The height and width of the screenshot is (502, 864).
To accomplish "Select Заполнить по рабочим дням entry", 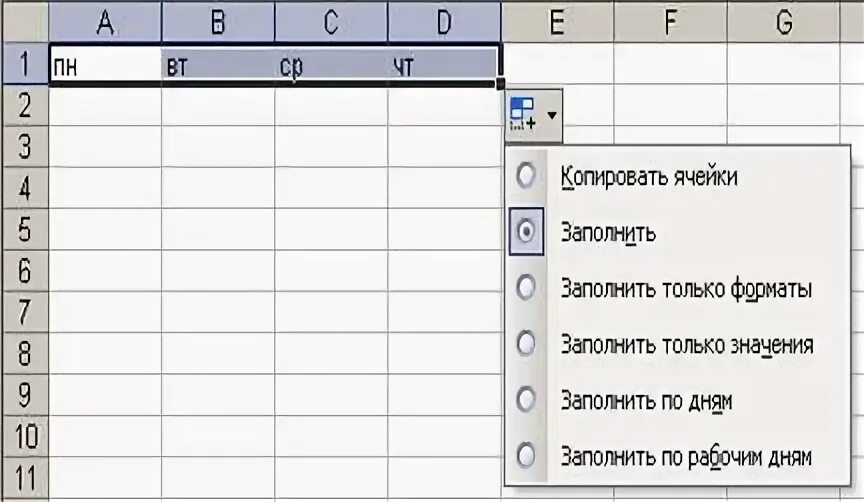I will (685, 456).
